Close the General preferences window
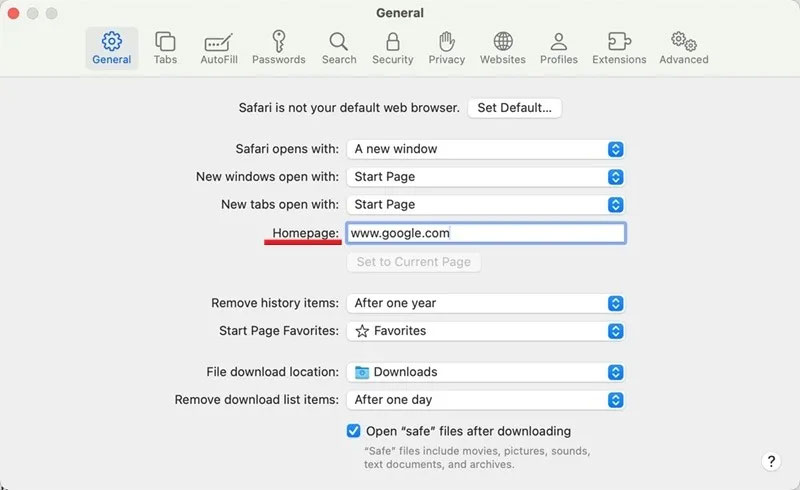This screenshot has width=800, height=490. coord(14,13)
